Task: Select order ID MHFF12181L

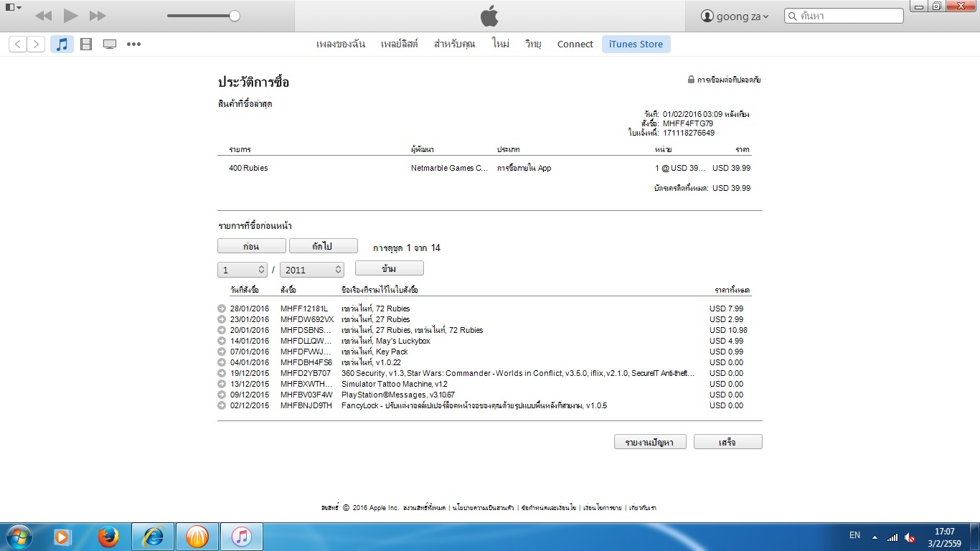Action: [x=304, y=309]
